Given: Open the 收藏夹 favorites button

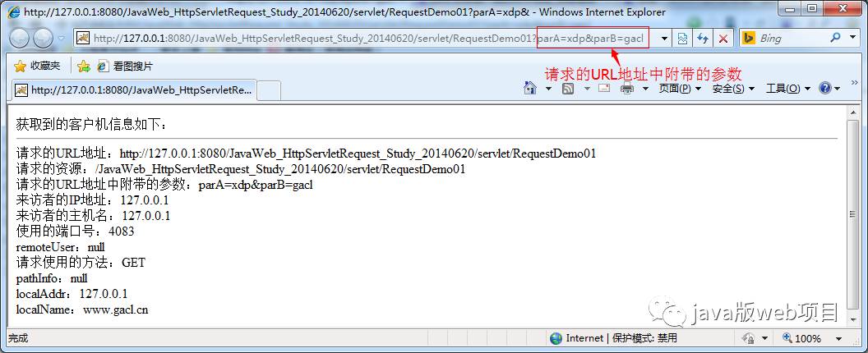Looking at the screenshot, I should pos(36,66).
